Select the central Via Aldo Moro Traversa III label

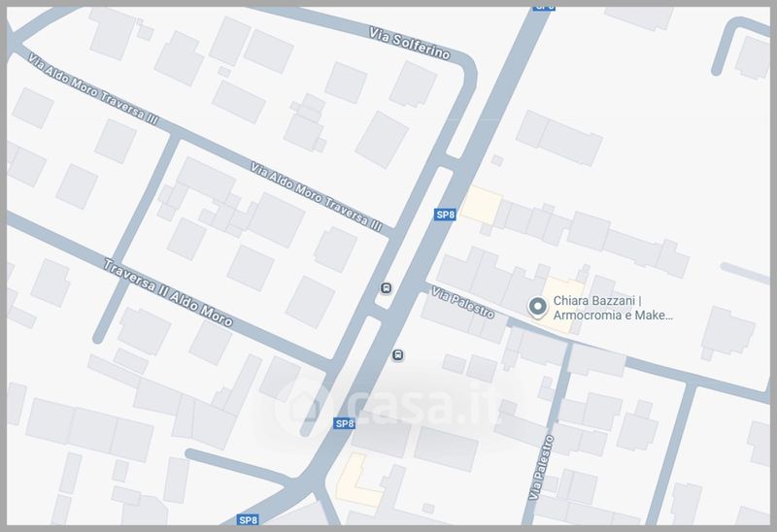pos(317,197)
